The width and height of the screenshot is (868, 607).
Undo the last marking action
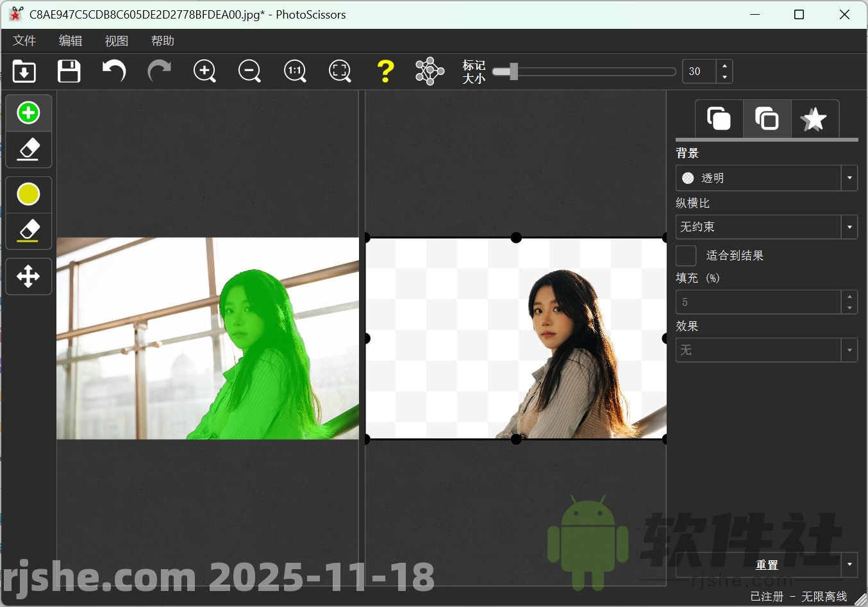coord(114,71)
